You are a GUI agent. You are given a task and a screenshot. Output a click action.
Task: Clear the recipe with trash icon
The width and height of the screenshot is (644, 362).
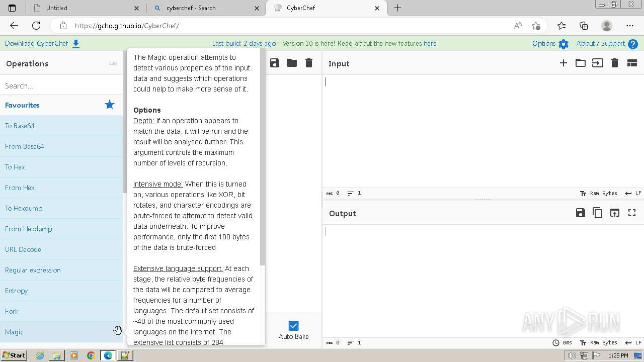[x=309, y=63]
